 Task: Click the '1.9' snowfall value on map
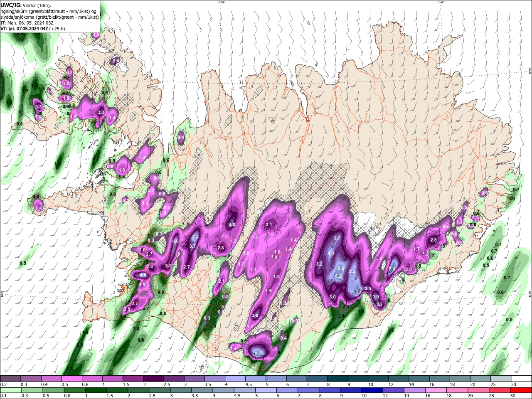[142, 285]
